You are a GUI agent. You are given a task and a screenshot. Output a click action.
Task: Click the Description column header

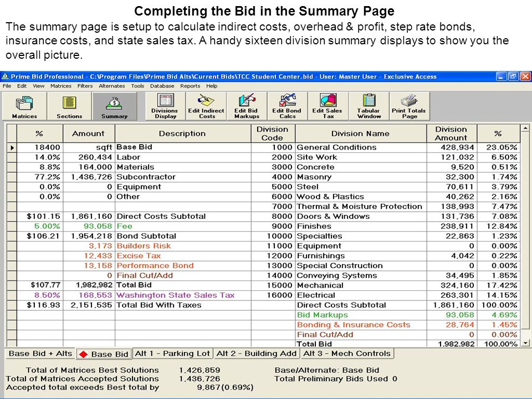[x=183, y=134]
